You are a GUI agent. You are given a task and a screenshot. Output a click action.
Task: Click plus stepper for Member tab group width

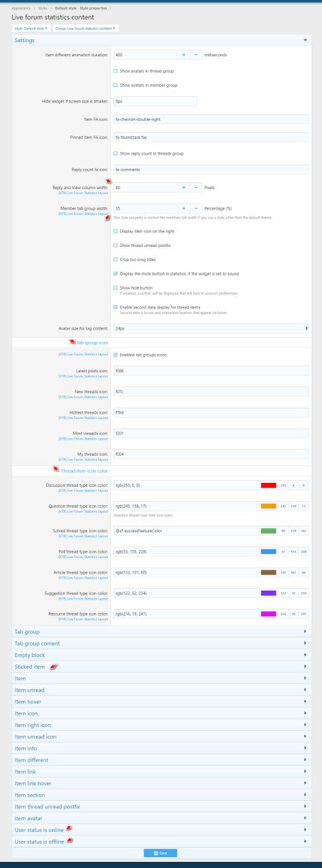pyautogui.click(x=183, y=209)
